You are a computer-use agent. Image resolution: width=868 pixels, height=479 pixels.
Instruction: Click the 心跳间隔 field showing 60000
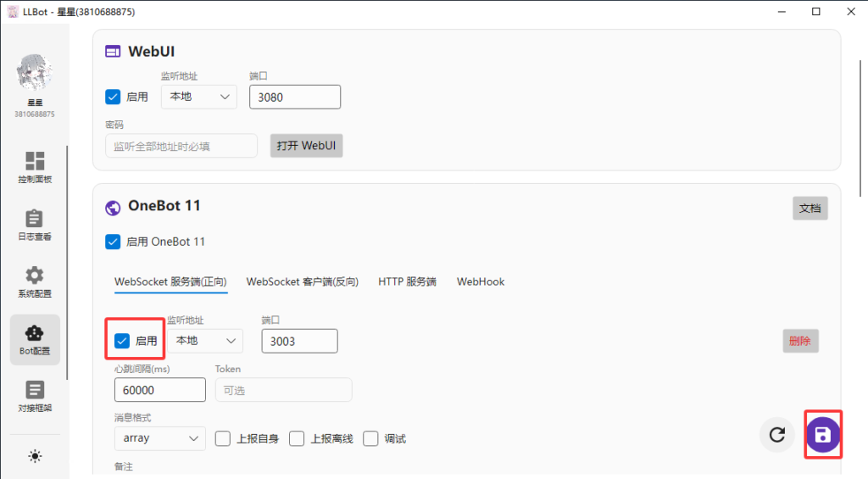tap(160, 390)
